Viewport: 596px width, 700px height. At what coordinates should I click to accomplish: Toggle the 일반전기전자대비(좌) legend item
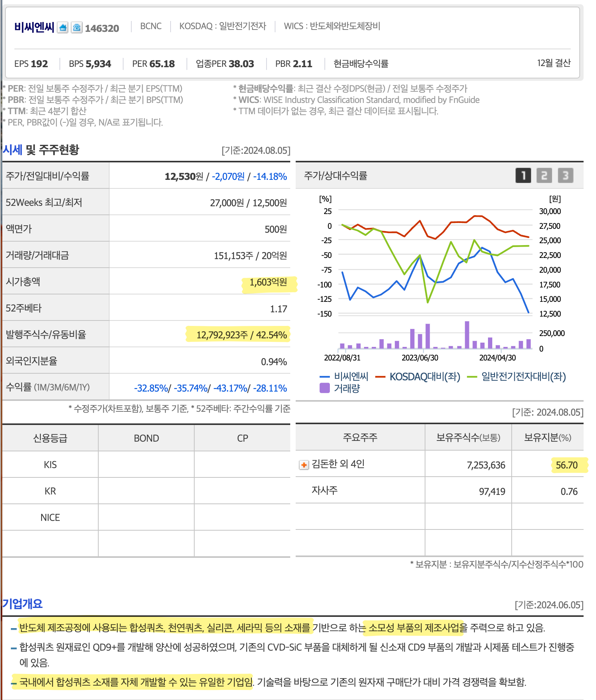tap(516, 376)
